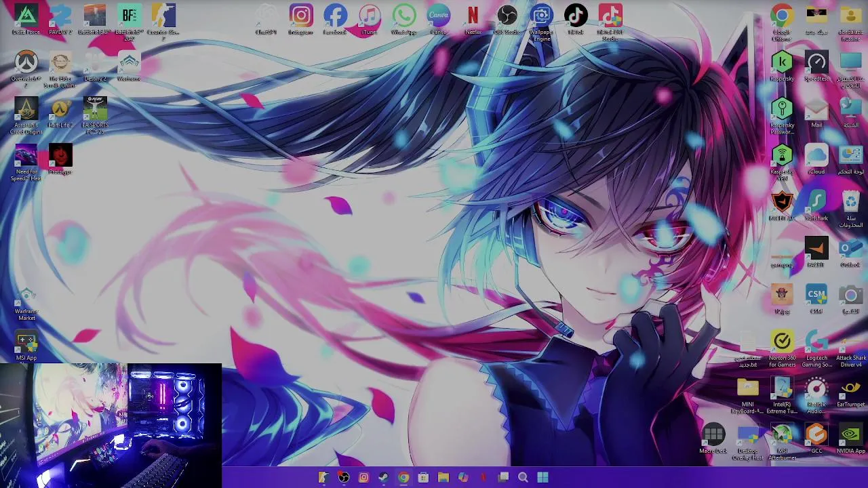868x488 pixels.
Task: Select Need for Speed Heat icon
Action: [x=26, y=163]
